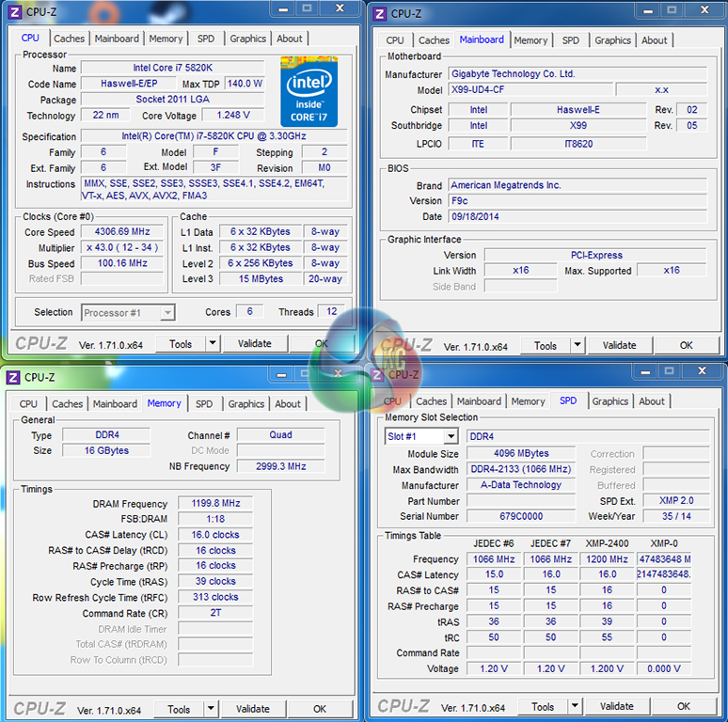Open the Processor #1 selection combo box
This screenshot has height=722, width=728.
[128, 312]
